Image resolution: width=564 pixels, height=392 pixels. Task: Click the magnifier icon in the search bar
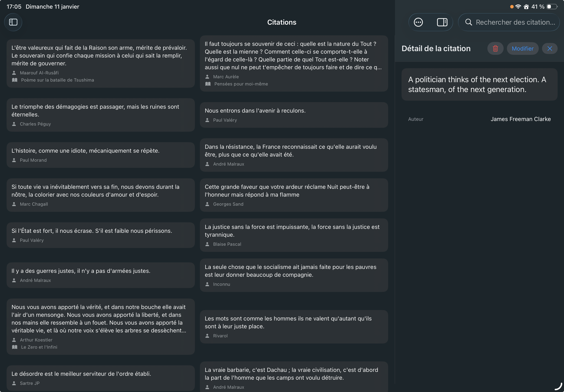[x=468, y=22]
